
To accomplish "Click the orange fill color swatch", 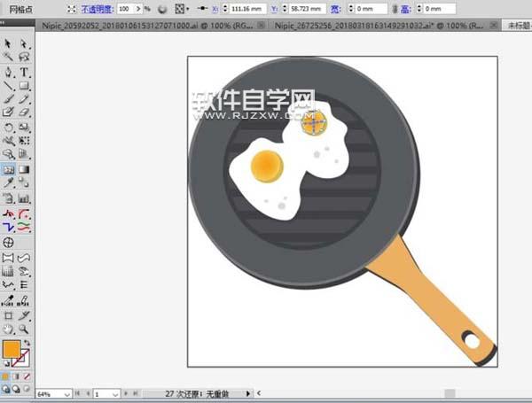I will click(12, 349).
